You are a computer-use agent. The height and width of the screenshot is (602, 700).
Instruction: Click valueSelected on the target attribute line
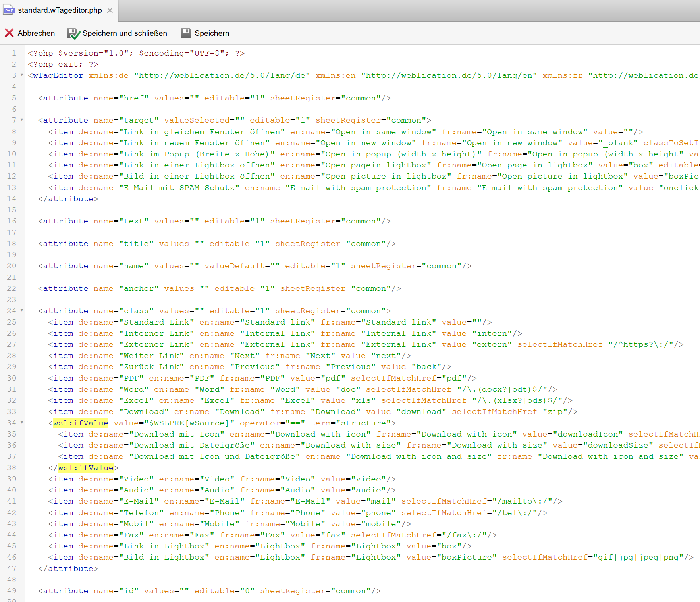197,120
